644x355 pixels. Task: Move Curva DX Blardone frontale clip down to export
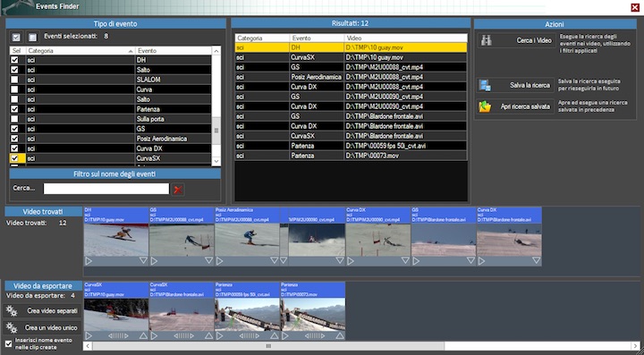click(x=536, y=260)
